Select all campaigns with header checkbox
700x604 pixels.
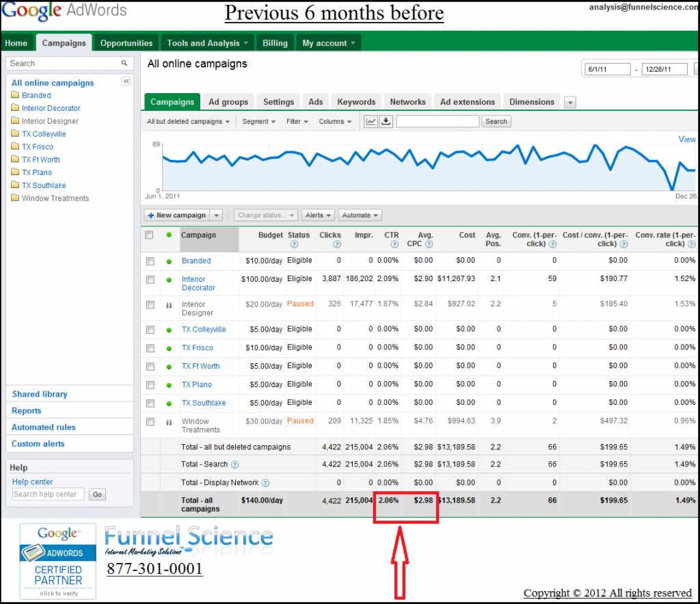pyautogui.click(x=150, y=235)
